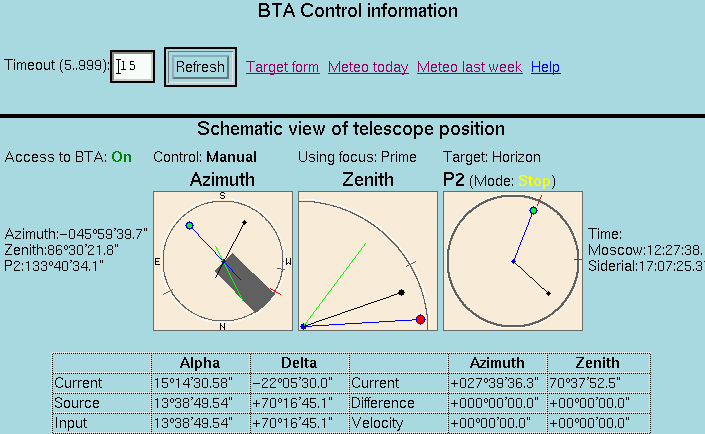Click the P2:133°40'34.1" reading
The height and width of the screenshot is (434, 705).
(54, 266)
